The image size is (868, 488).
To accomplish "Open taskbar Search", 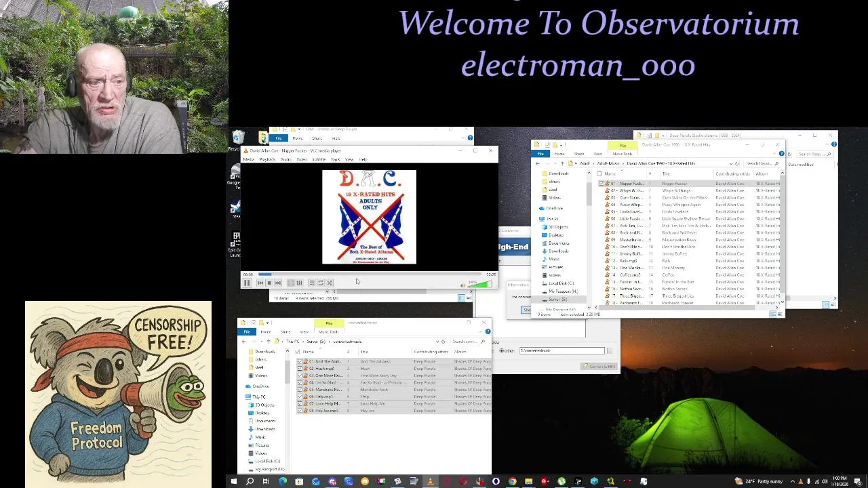I will (250, 482).
